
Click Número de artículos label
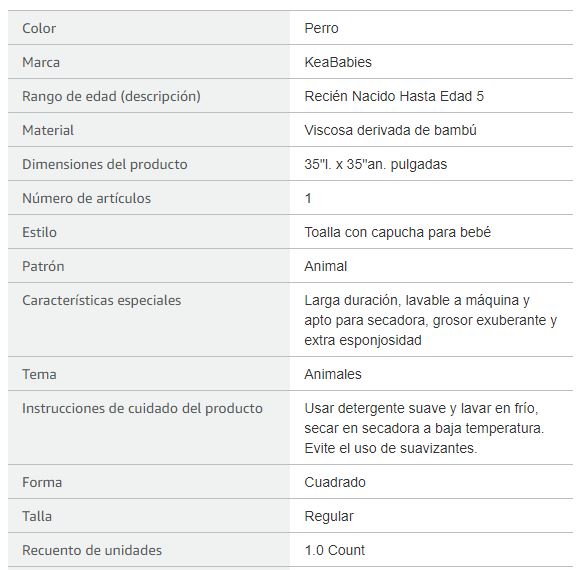87,198
